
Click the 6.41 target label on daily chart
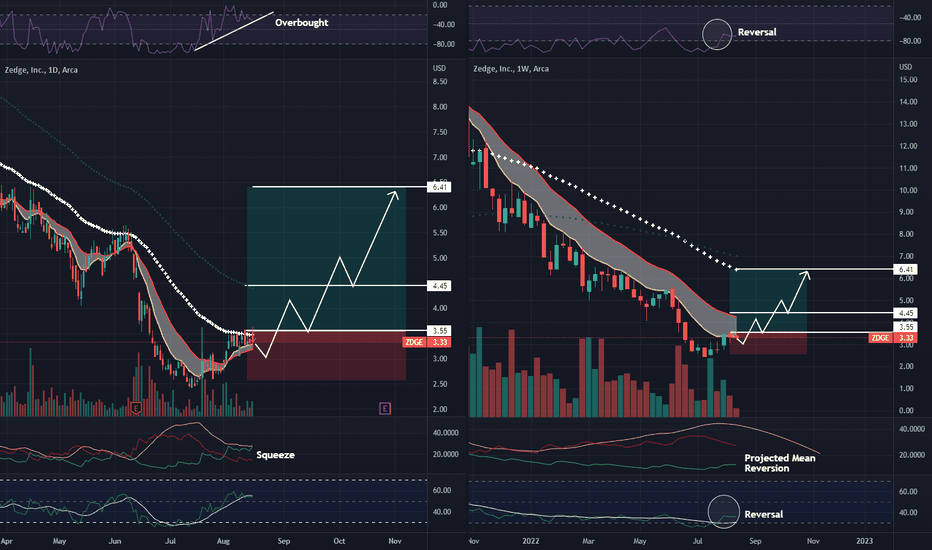(439, 187)
